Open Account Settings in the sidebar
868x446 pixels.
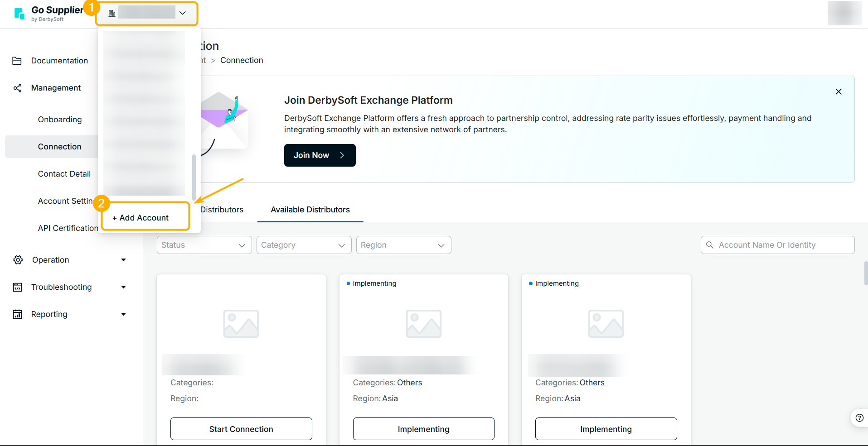(x=65, y=201)
